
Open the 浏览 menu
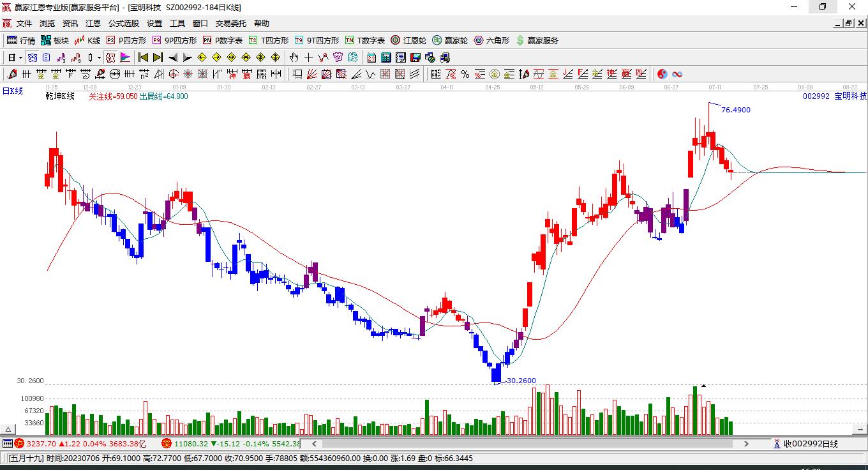[47, 24]
